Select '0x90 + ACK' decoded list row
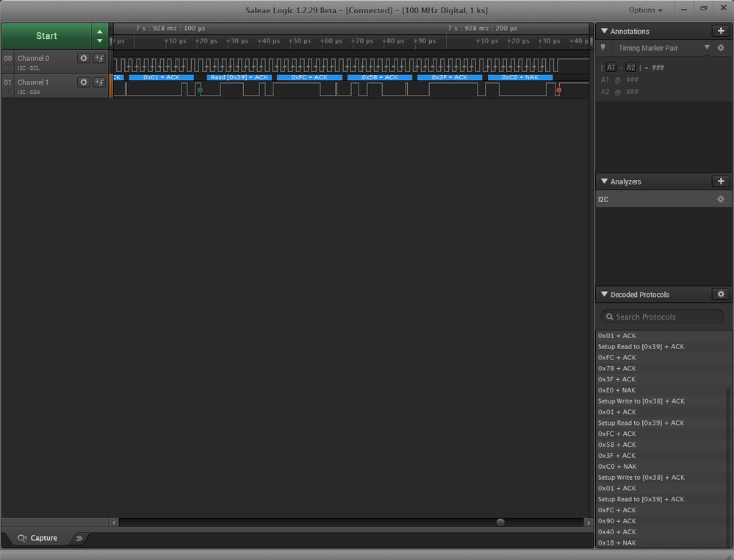This screenshot has height=560, width=734. (x=661, y=520)
